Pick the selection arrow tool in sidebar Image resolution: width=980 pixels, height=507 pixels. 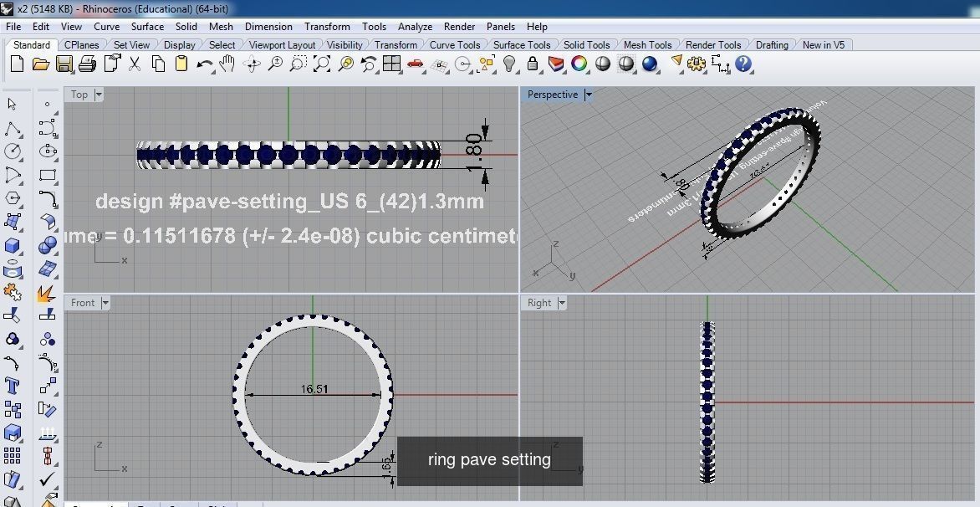point(12,104)
